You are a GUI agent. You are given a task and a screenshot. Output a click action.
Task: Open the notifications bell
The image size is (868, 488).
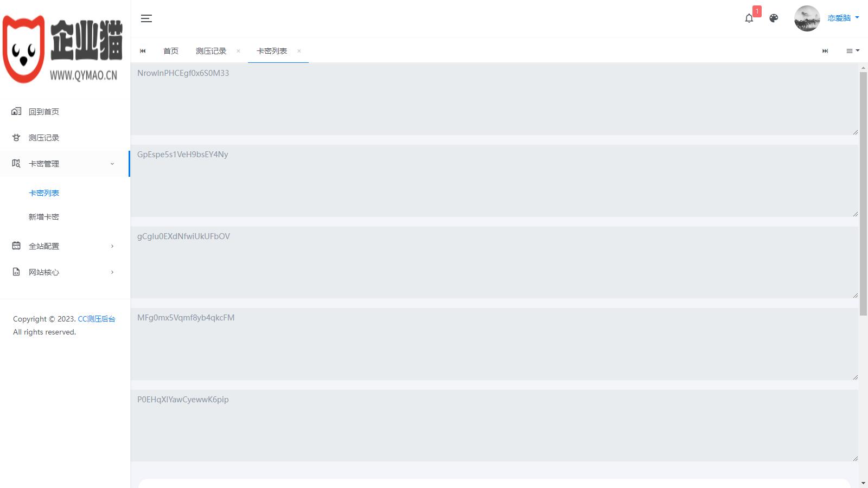pos(749,18)
